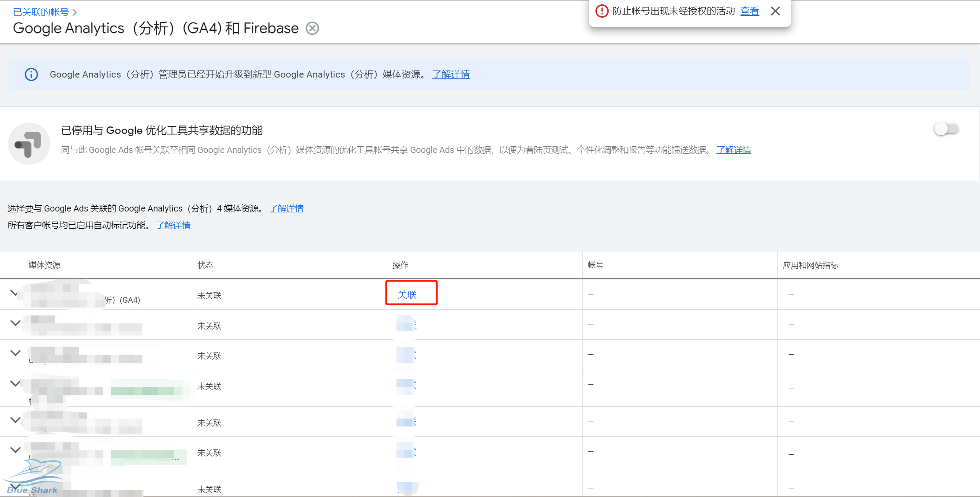Go back via 已关联的帐号 breadcrumb

tap(41, 12)
